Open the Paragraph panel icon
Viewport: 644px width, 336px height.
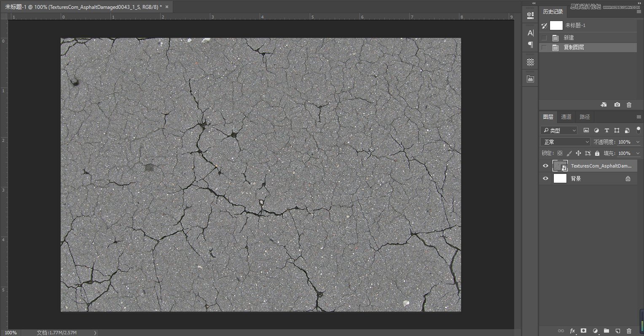pyautogui.click(x=530, y=45)
